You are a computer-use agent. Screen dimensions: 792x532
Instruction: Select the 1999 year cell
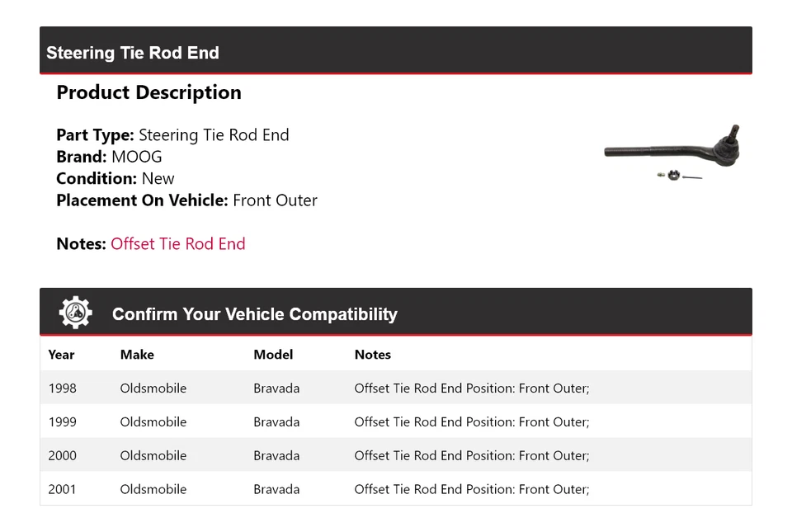tap(62, 422)
